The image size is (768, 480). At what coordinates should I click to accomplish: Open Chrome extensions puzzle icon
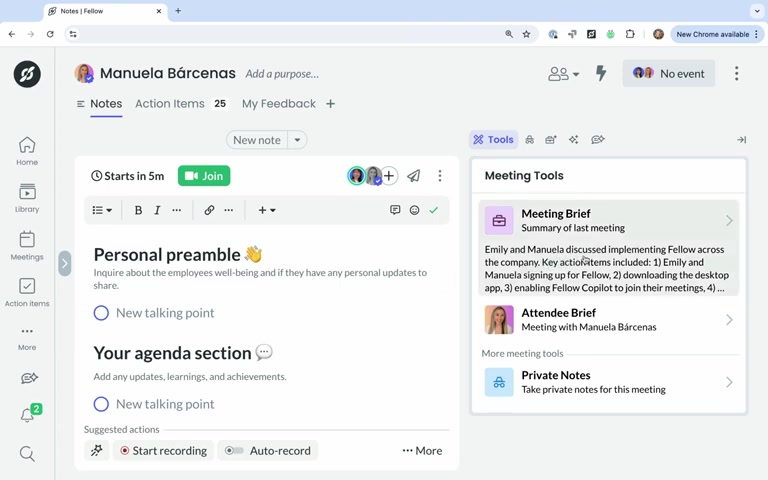click(630, 34)
